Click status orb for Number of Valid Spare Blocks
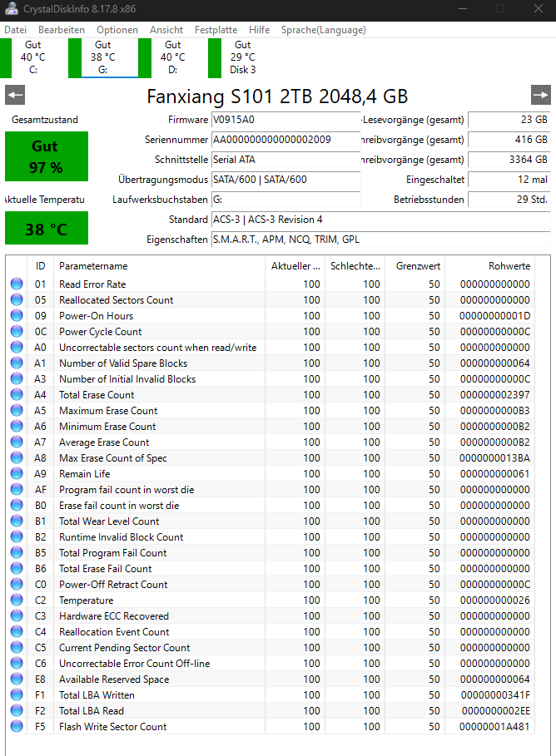Image resolution: width=556 pixels, height=756 pixels. [17, 363]
